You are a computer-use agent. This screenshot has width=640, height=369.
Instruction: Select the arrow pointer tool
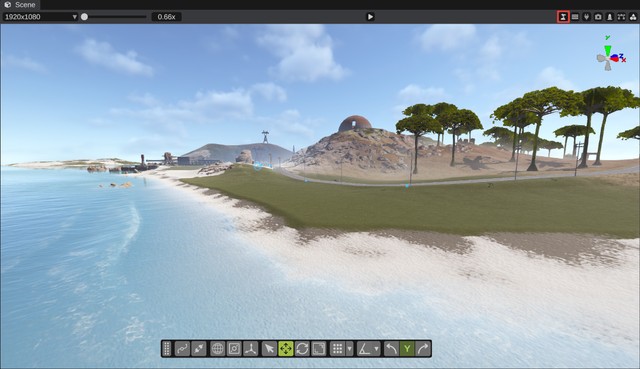269,349
